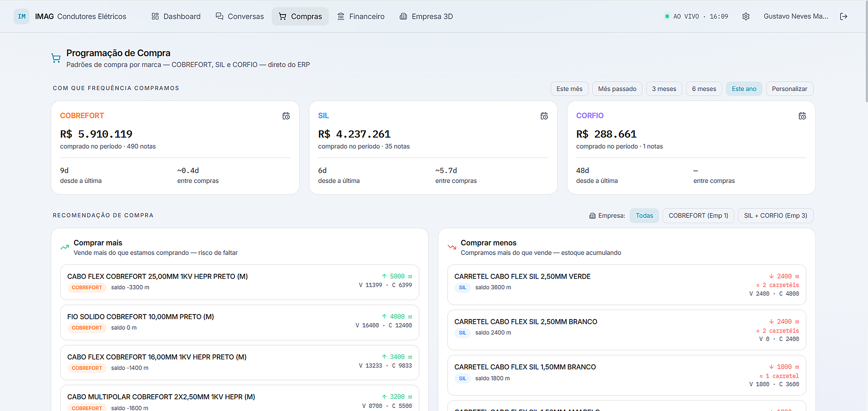Open the Empresa 3D tab
The height and width of the screenshot is (411, 868).
pos(426,16)
